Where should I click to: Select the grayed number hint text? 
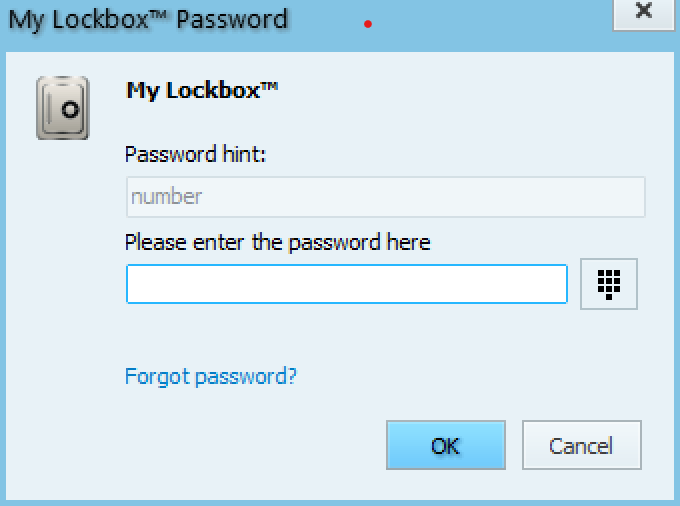coord(167,197)
